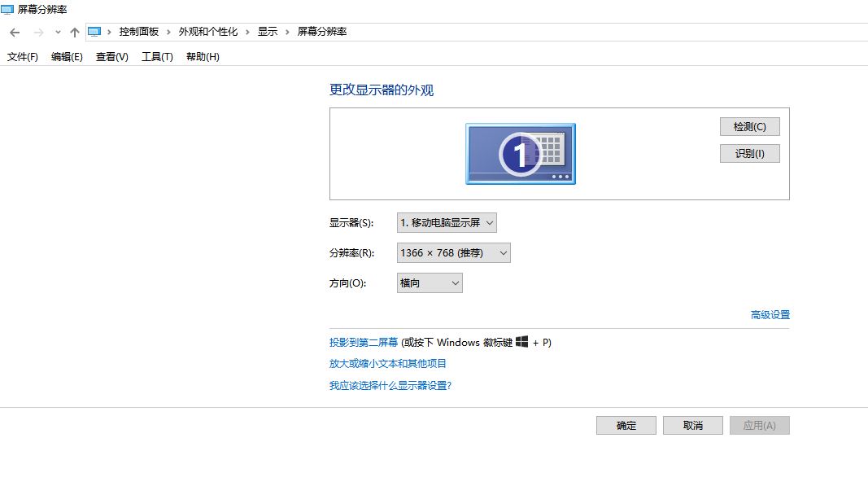This screenshot has width=868, height=486.
Task: Expand chevron after 控制面板 breadcrumb
Action: [x=168, y=32]
